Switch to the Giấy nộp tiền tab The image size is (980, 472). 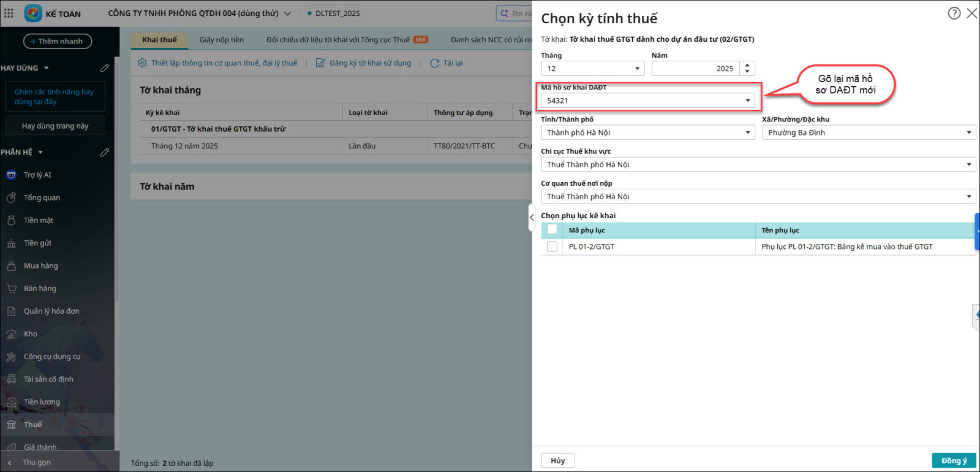(x=221, y=40)
